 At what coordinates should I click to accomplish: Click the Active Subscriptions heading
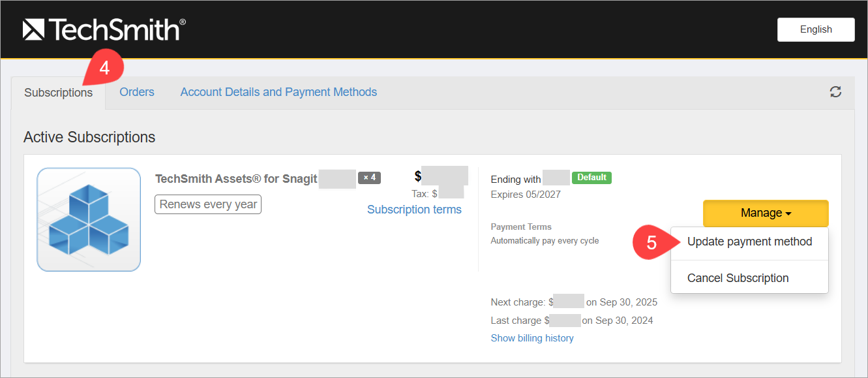click(89, 137)
